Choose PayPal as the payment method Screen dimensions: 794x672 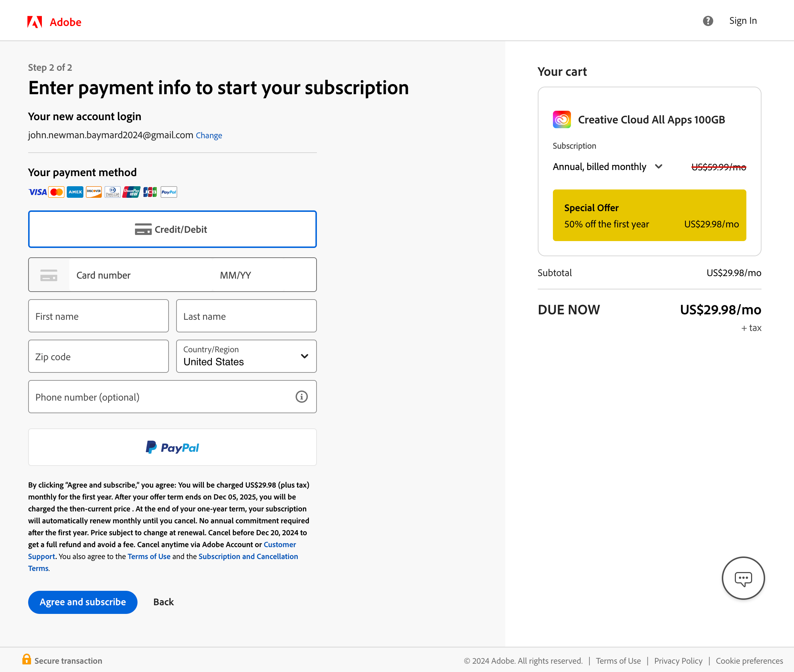(172, 447)
